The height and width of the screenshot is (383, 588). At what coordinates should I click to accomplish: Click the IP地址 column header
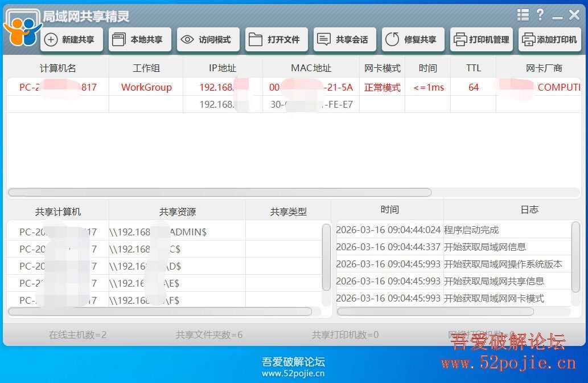click(x=221, y=67)
